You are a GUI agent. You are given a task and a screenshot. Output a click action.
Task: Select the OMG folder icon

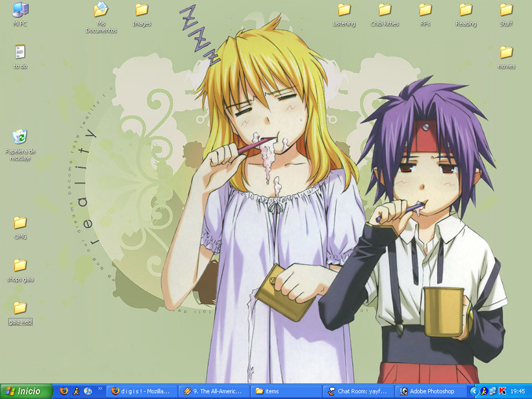[x=20, y=227]
